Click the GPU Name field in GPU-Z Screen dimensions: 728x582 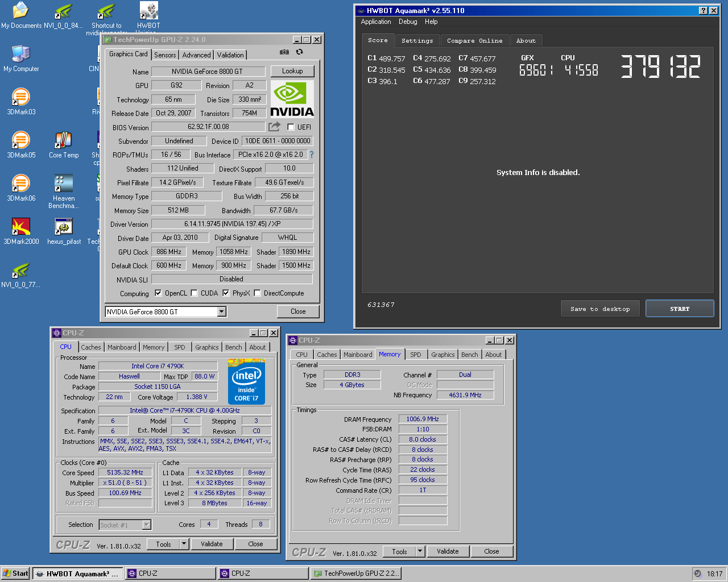[207, 72]
